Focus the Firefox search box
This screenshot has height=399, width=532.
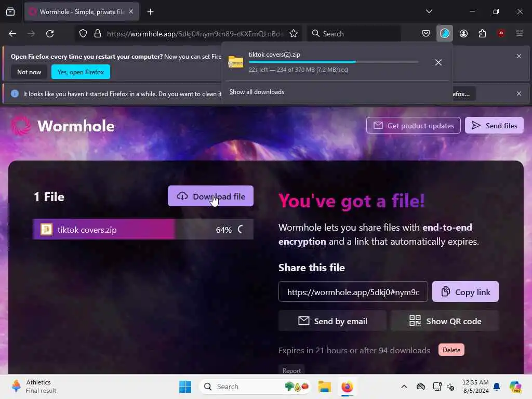click(354, 34)
